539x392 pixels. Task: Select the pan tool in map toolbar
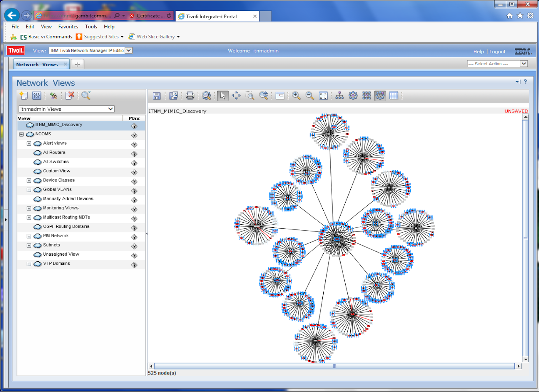click(x=236, y=96)
